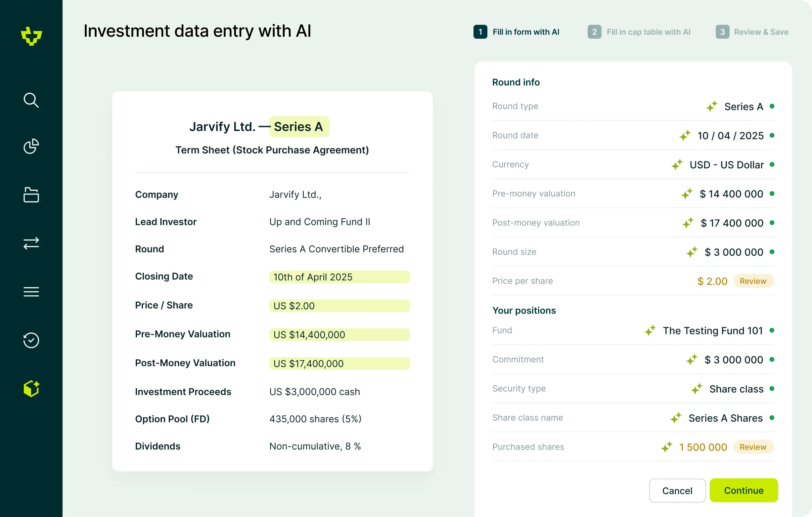Click the Continue button
This screenshot has height=517, width=812.
click(744, 491)
